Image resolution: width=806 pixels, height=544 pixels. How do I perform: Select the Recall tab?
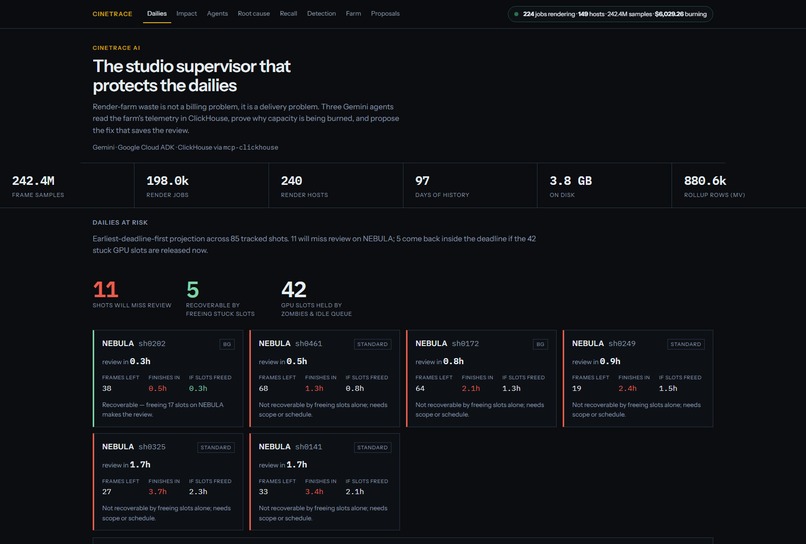[288, 14]
